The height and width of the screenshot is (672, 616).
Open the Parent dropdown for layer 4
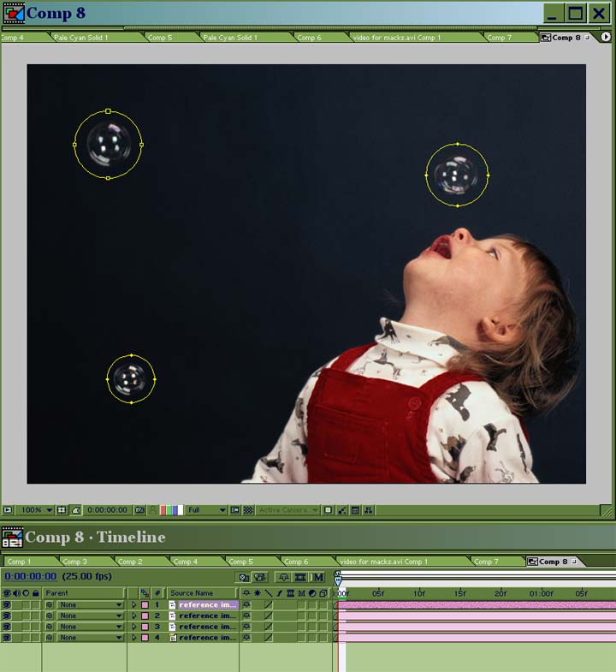coord(91,638)
